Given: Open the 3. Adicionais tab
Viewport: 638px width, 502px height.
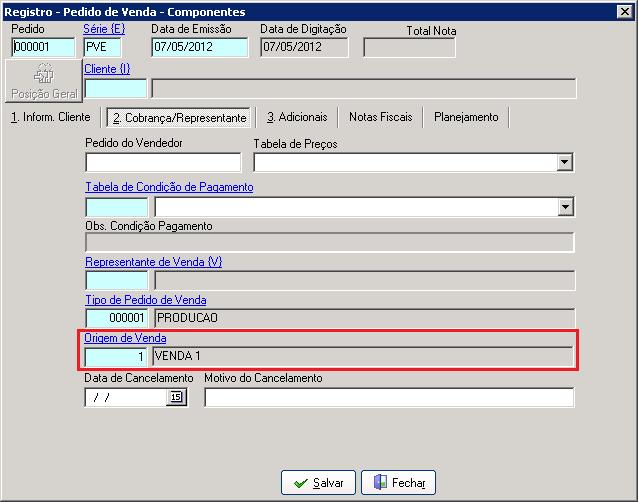Looking at the screenshot, I should [297, 117].
